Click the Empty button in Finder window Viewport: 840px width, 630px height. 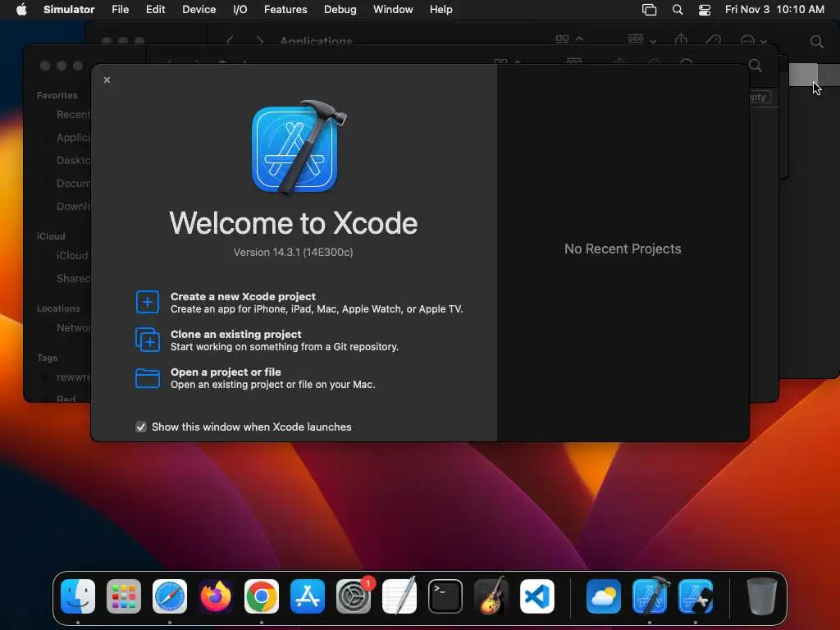760,97
